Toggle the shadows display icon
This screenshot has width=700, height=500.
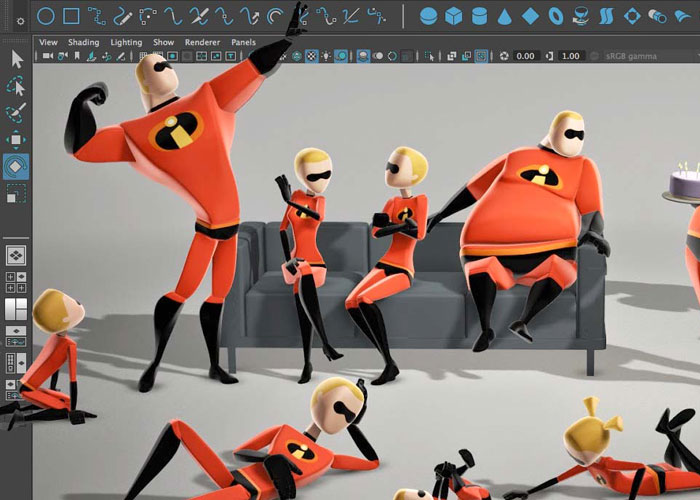pos(341,56)
